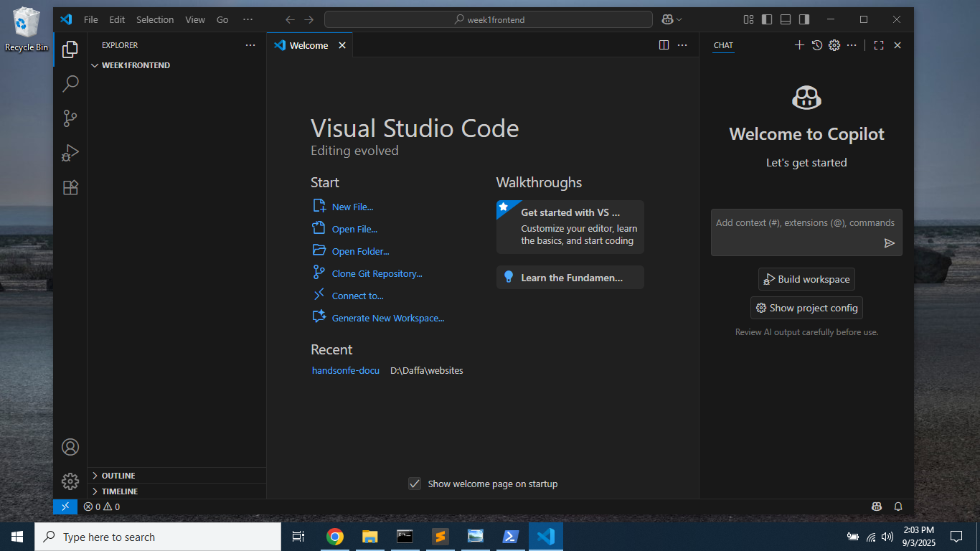980x551 pixels.
Task: Uncheck Show welcome page on startup
Action: pyautogui.click(x=415, y=484)
